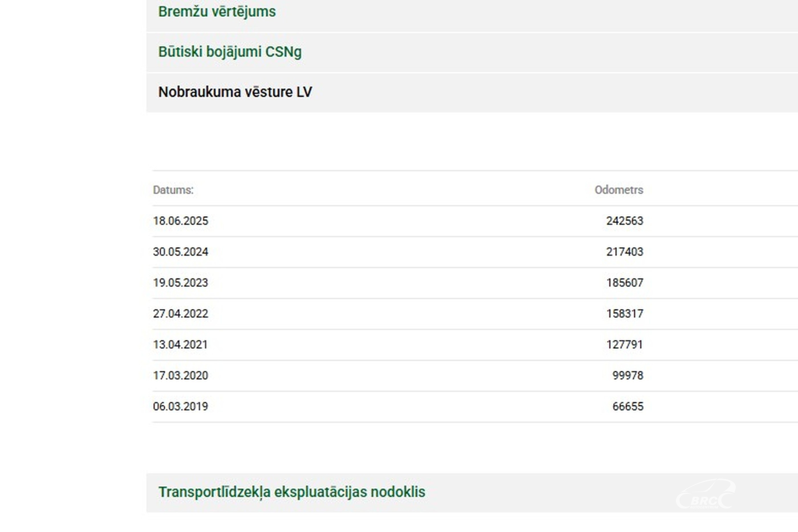
Task: Select the 30.05.2024 date entry
Action: 180,252
